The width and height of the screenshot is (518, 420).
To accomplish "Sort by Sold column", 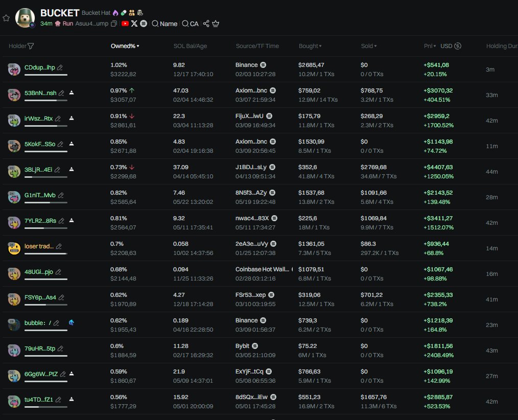I will click(x=369, y=46).
